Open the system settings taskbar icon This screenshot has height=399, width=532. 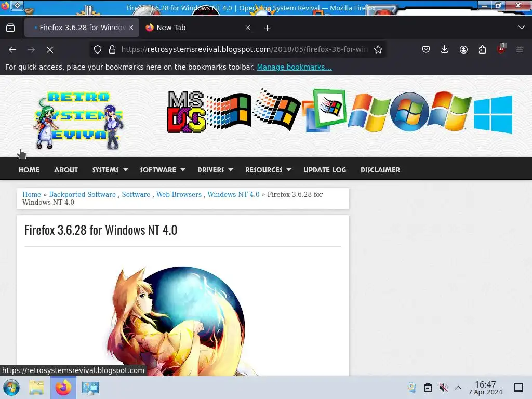90,388
